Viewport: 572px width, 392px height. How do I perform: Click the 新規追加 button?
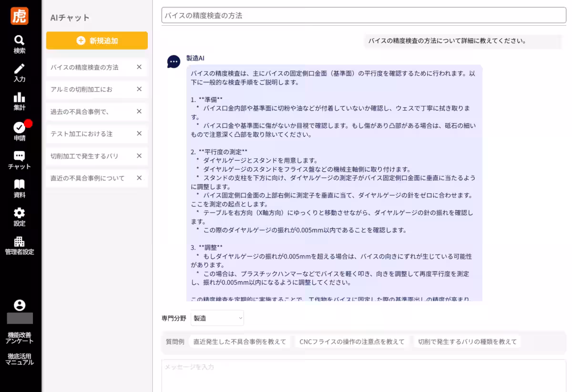[97, 41]
